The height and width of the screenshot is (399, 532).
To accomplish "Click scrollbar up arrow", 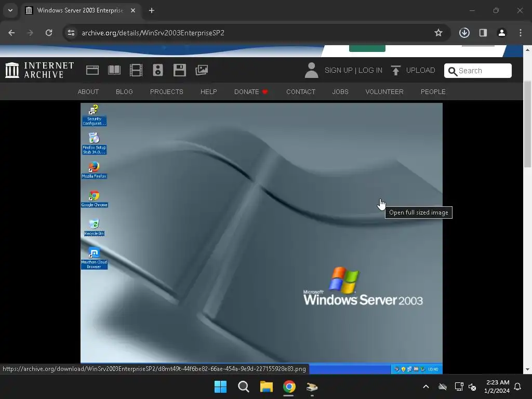I will pos(527,49).
